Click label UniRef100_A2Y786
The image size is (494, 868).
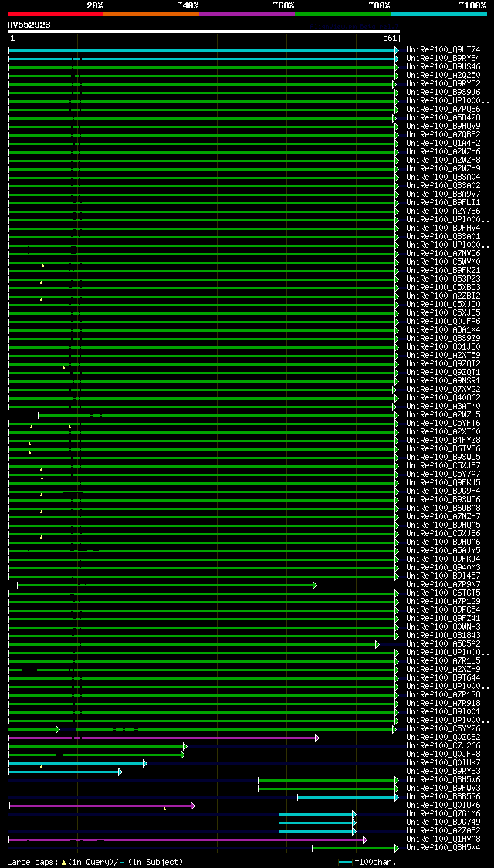[x=443, y=211]
